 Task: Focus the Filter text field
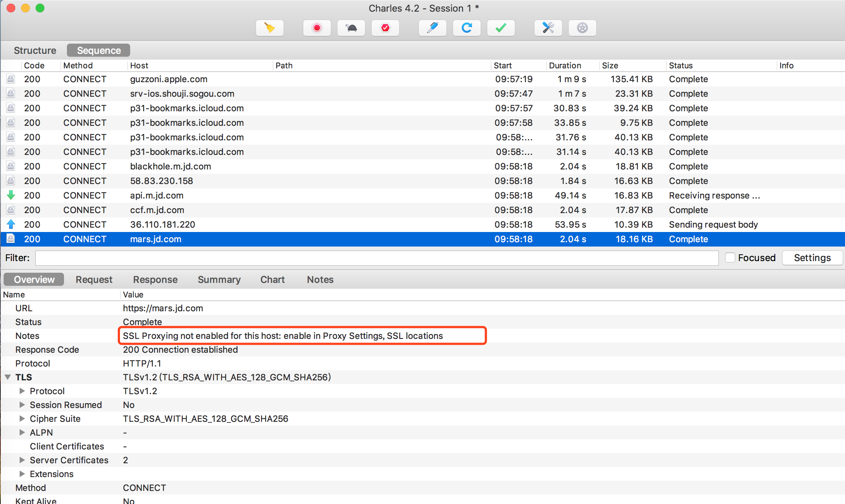(x=377, y=258)
